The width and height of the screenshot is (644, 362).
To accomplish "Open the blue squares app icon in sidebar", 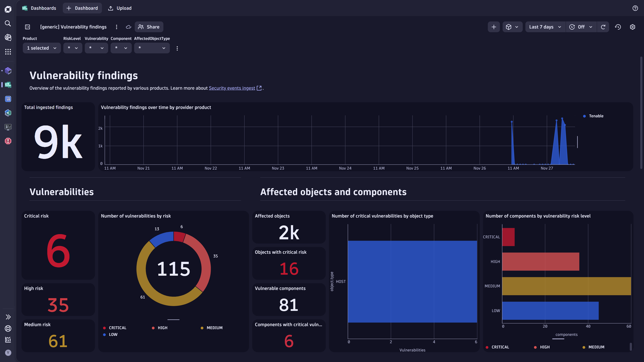I will click(x=8, y=99).
